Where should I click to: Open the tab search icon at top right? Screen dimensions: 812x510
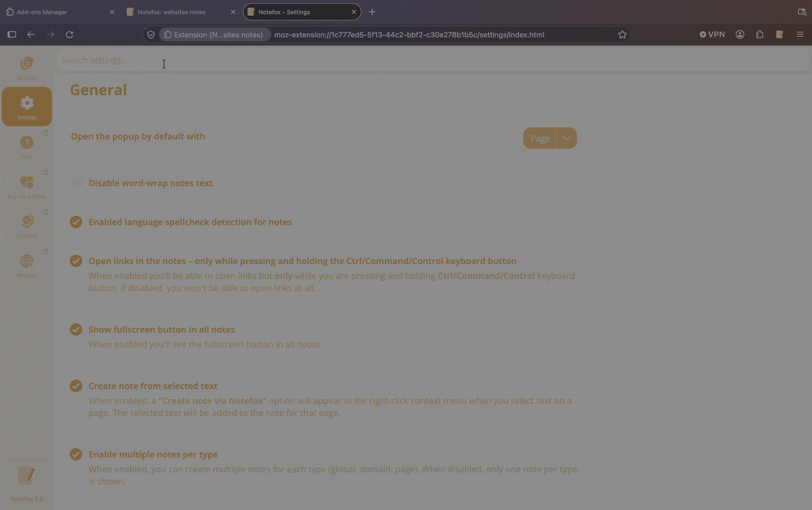point(802,12)
